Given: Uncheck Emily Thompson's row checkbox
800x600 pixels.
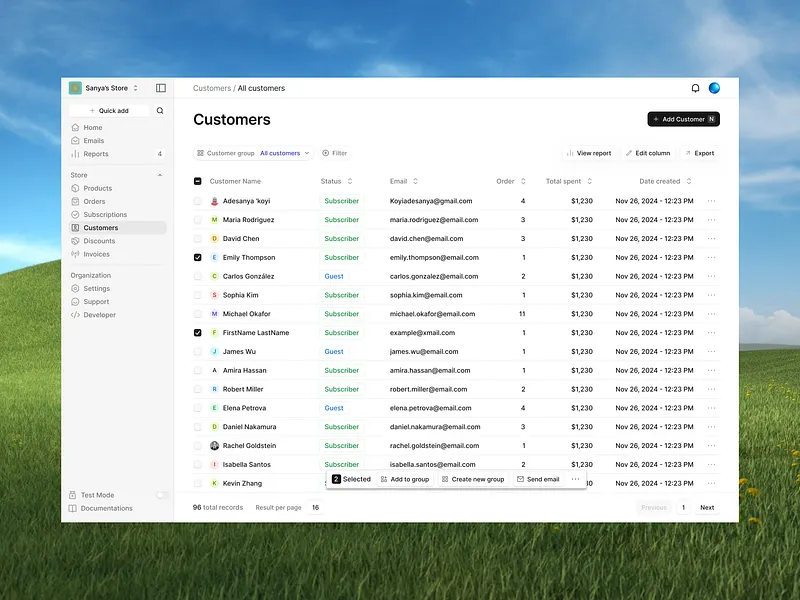Looking at the screenshot, I should click(197, 257).
